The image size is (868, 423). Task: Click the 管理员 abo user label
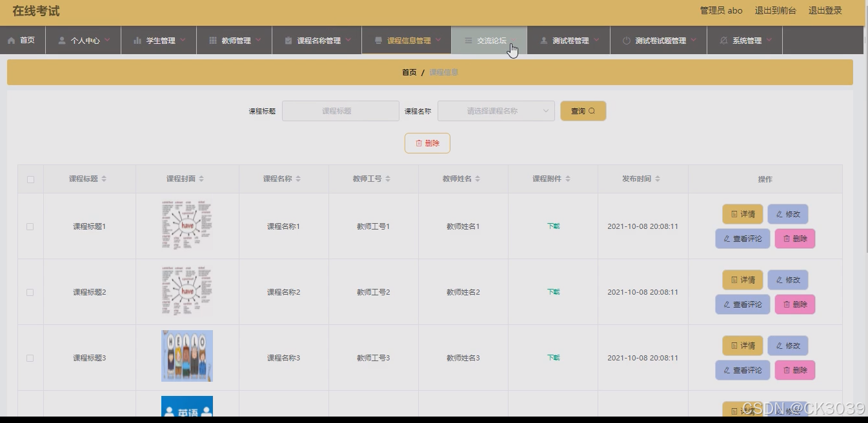(x=722, y=10)
